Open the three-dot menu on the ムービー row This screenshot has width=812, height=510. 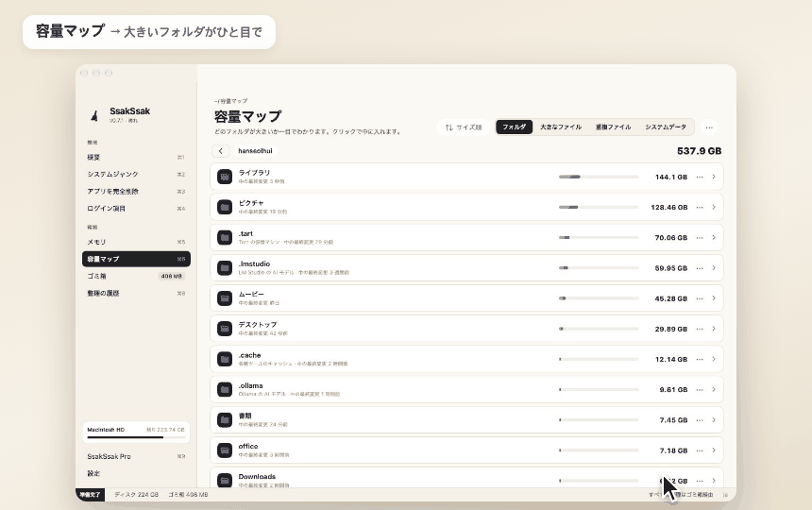[700, 298]
